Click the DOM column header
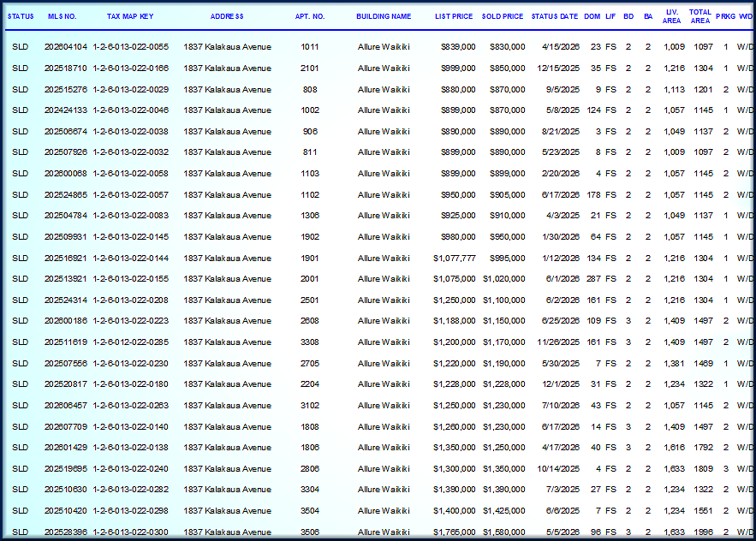The width and height of the screenshot is (756, 541). pos(592,16)
